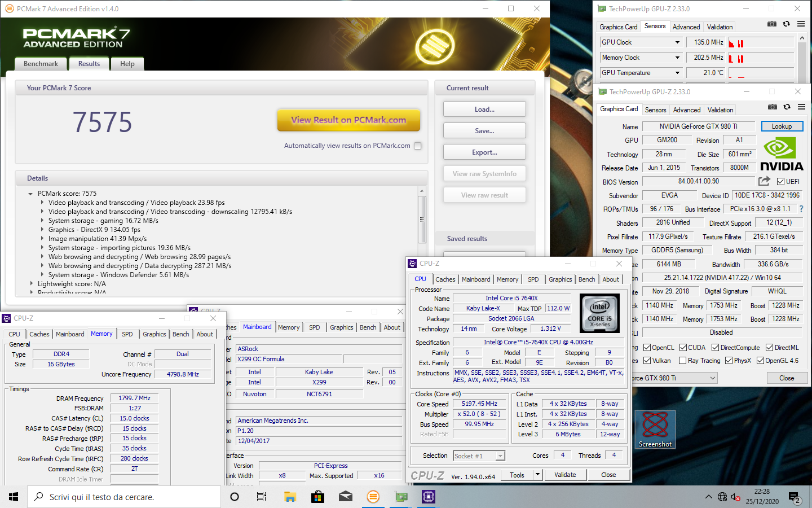
Task: Click the Intel Core i5 logo in CPU-Z
Action: click(x=600, y=313)
